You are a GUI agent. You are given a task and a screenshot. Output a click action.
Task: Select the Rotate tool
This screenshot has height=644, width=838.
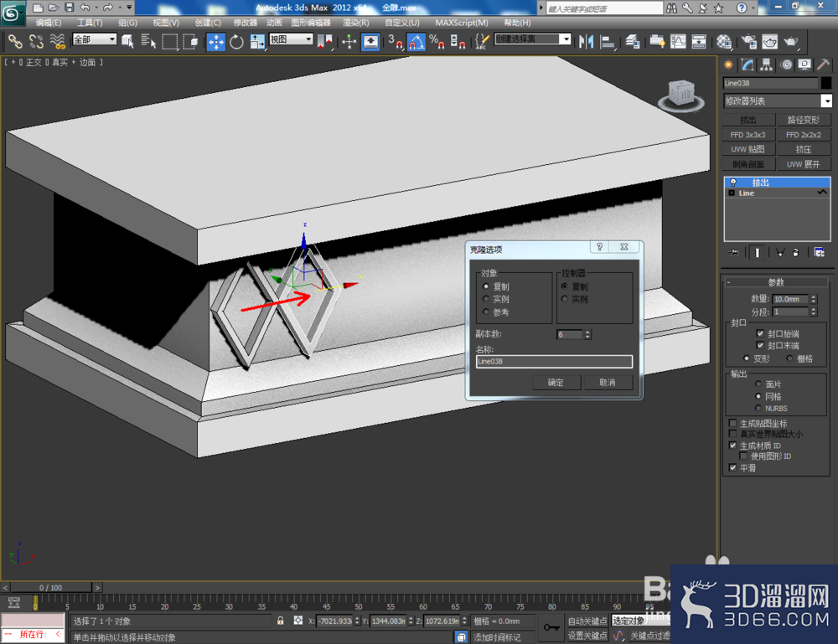pos(236,42)
